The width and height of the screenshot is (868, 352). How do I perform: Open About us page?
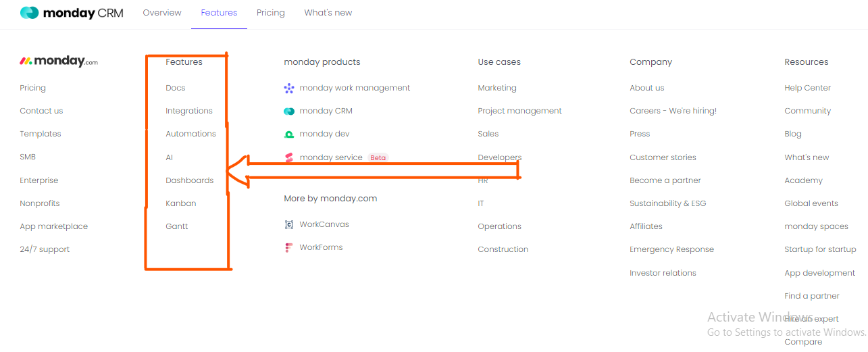coord(647,88)
